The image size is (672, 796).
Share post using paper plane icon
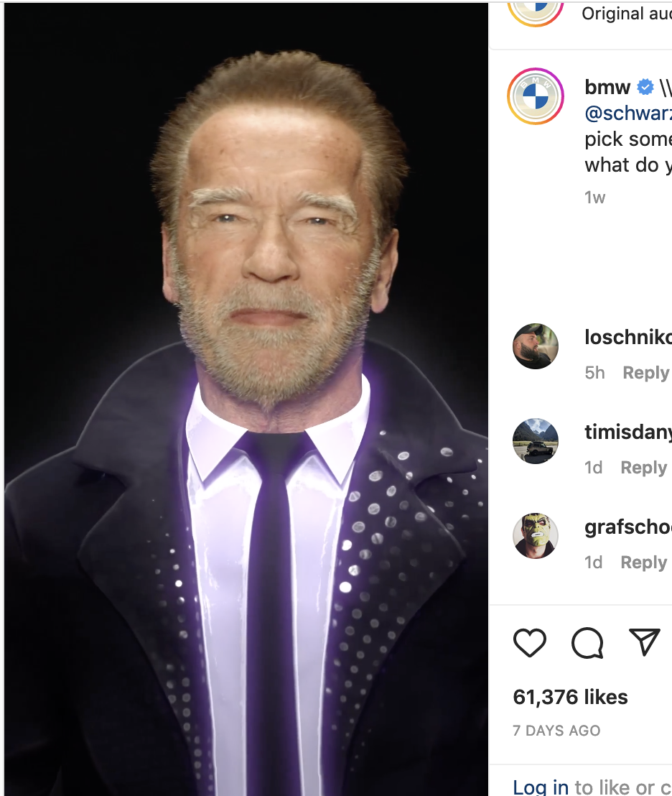click(x=644, y=642)
